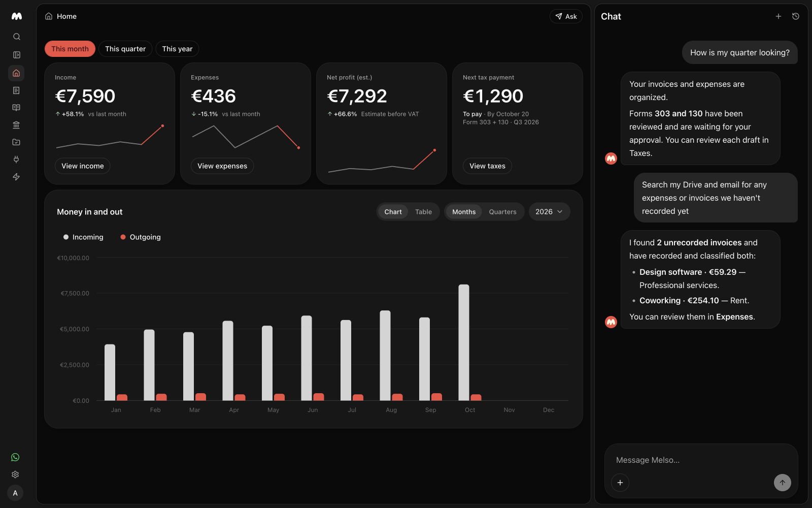Click View expenses button
Screen dimensions: 812x508
(x=222, y=166)
